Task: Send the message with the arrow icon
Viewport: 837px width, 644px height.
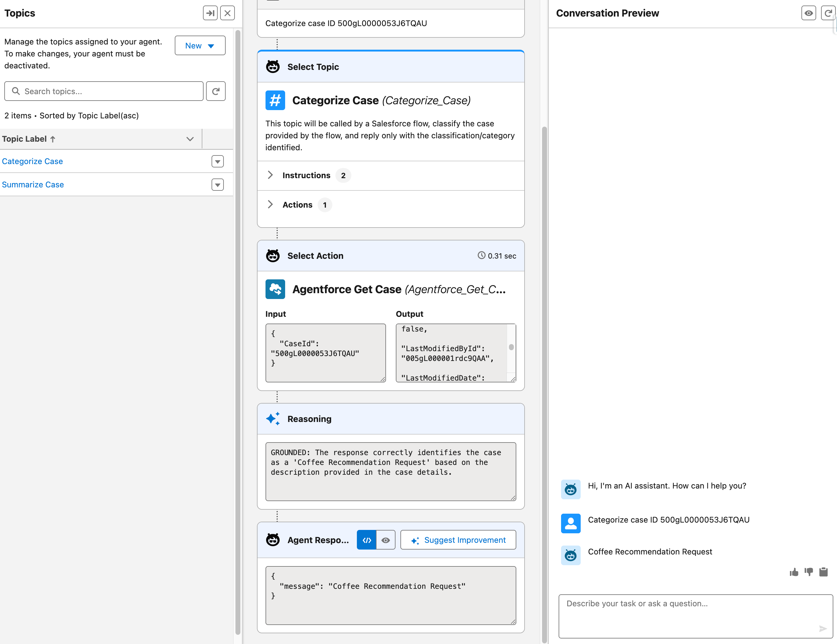Action: coord(823,629)
